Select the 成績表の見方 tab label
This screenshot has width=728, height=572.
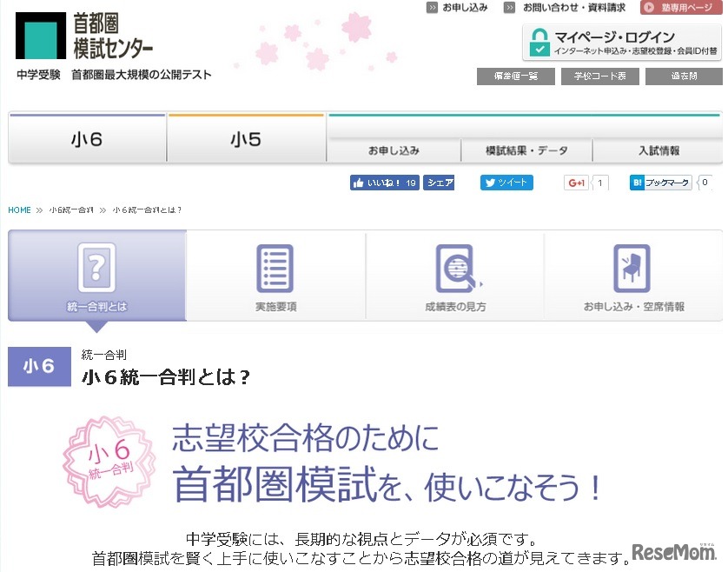[x=455, y=307]
